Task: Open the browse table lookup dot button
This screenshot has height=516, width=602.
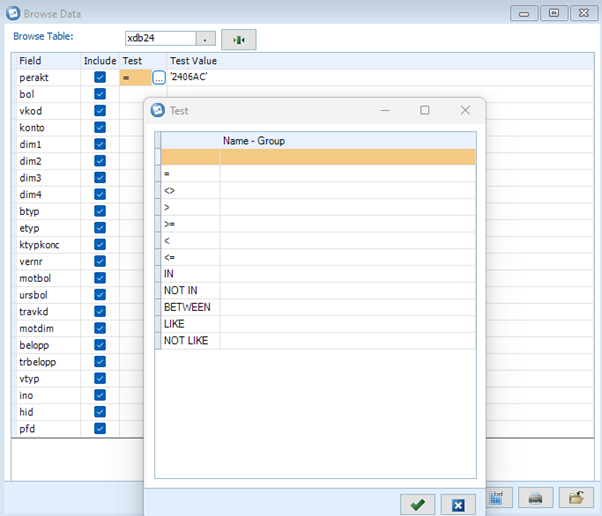Action: (x=205, y=39)
